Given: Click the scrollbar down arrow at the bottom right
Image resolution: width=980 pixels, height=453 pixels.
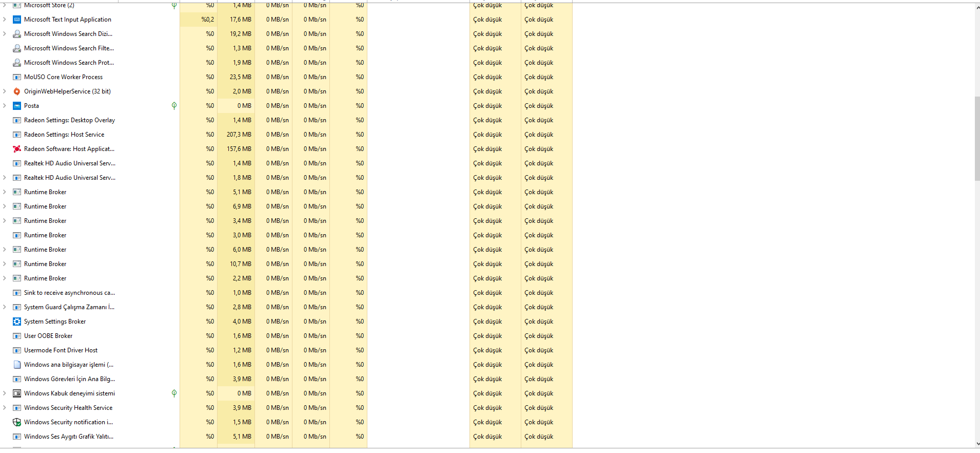Looking at the screenshot, I should [977, 444].
